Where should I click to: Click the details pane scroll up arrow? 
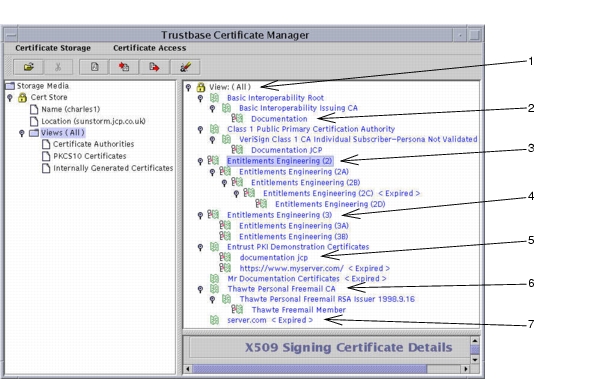pyautogui.click(x=475, y=341)
